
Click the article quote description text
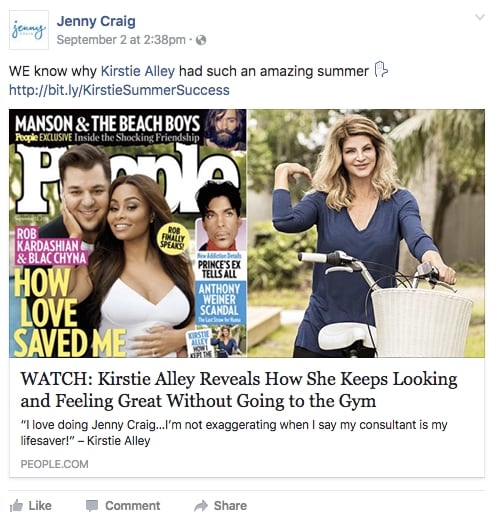point(234,433)
